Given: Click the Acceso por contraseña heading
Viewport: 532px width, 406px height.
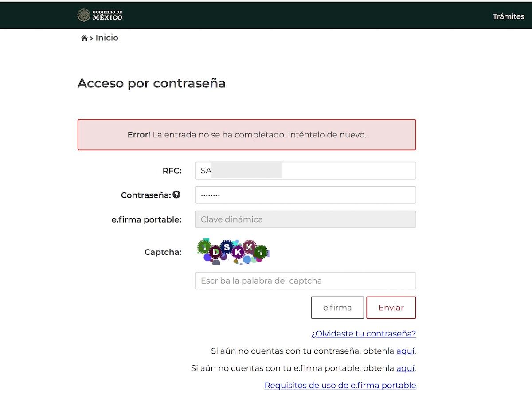Looking at the screenshot, I should coord(152,83).
